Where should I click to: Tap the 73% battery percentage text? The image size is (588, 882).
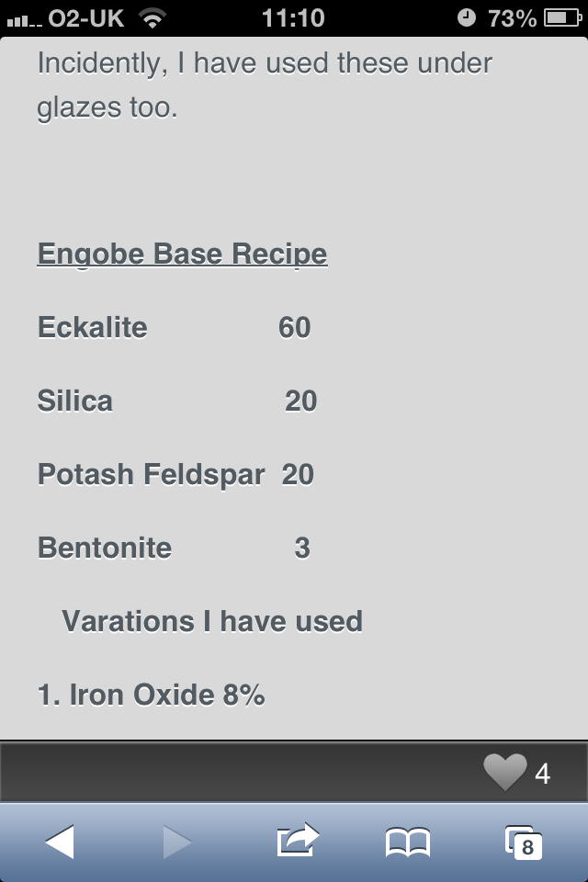pyautogui.click(x=512, y=18)
